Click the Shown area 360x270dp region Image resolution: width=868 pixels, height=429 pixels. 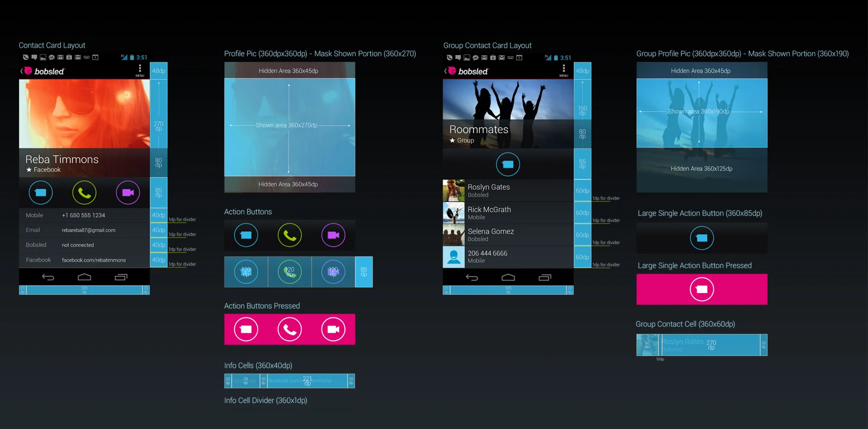click(x=290, y=127)
